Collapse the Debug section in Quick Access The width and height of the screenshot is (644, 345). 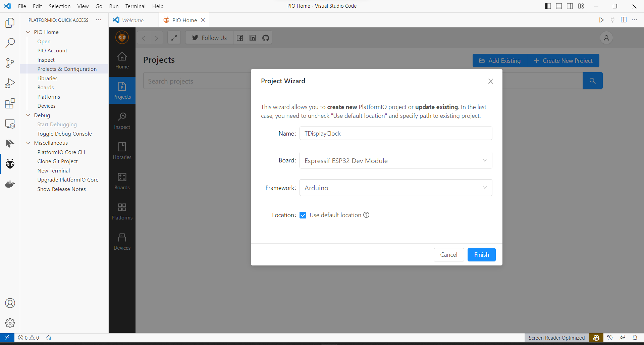(28, 115)
